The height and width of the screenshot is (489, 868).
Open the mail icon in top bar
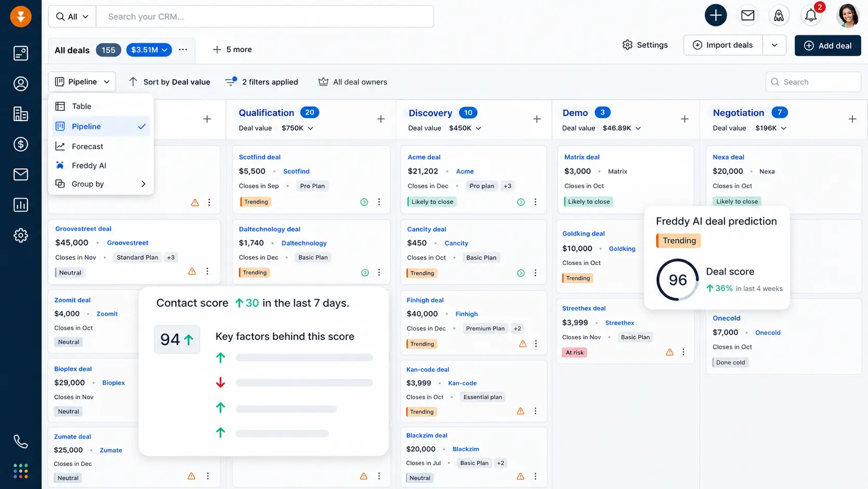(748, 16)
